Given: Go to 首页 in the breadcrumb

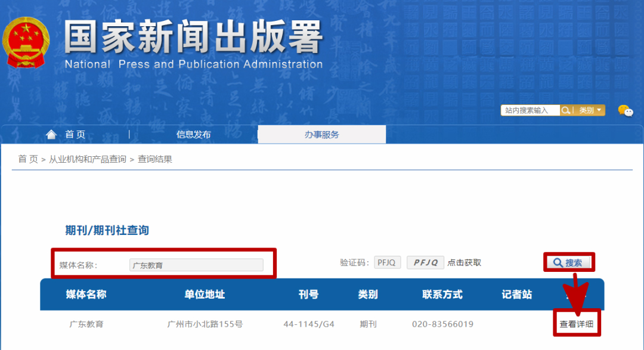Looking at the screenshot, I should tap(28, 159).
